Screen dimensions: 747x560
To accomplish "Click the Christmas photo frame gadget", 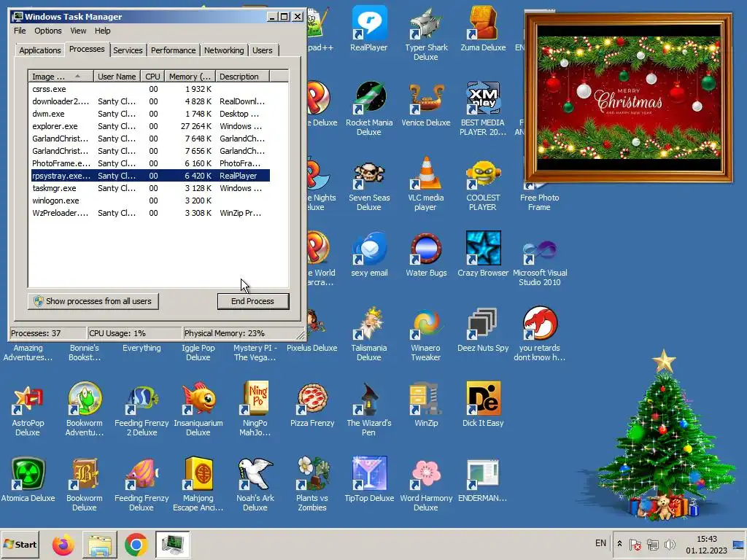I will [628, 98].
